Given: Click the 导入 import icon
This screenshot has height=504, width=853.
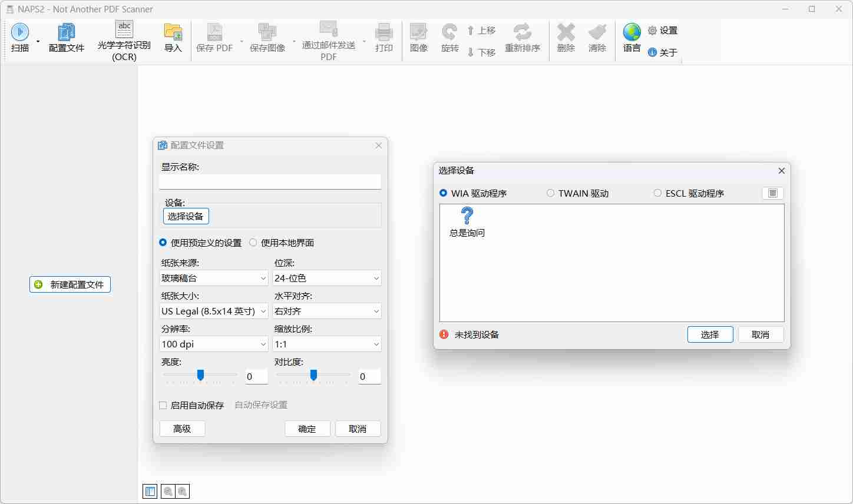Looking at the screenshot, I should coord(173,38).
